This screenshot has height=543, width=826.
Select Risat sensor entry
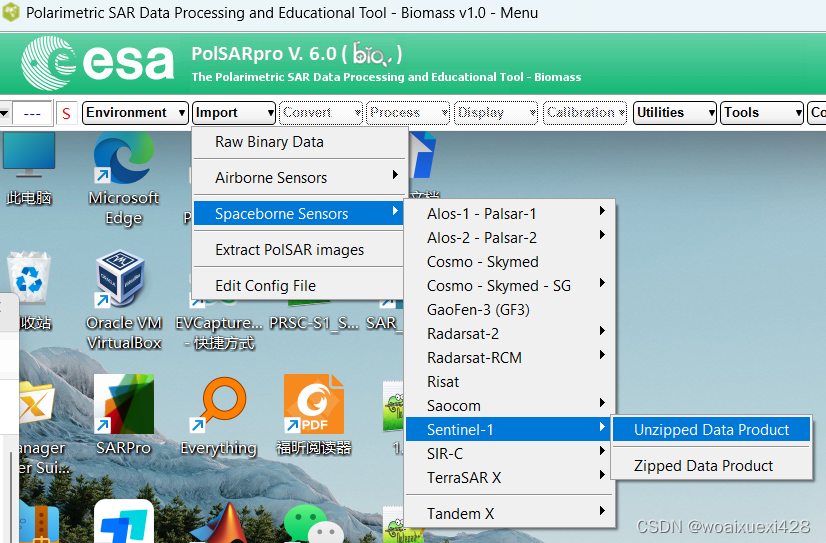(509, 382)
